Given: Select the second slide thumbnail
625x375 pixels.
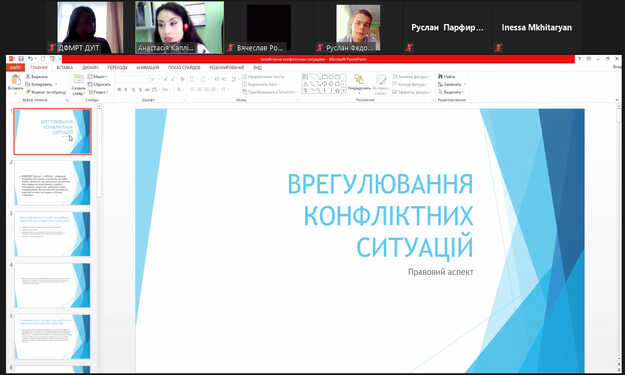Looking at the screenshot, I should (52, 183).
